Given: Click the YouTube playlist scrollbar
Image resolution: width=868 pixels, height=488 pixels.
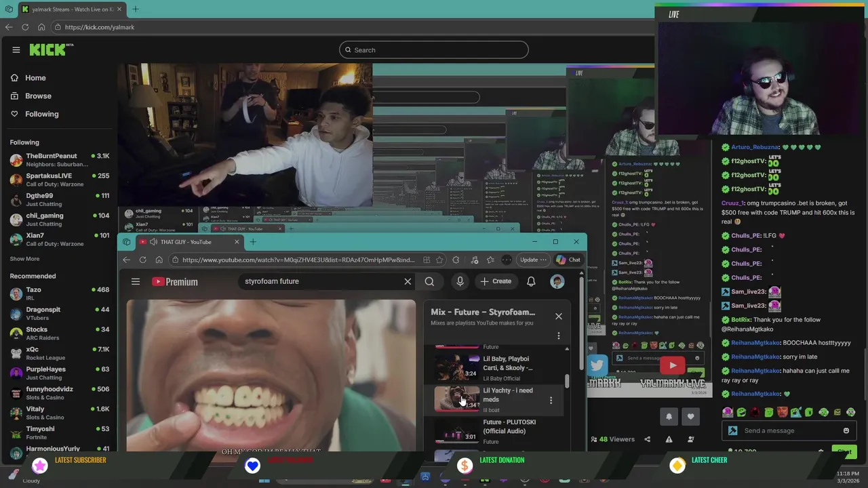Looking at the screenshot, I should tap(567, 382).
